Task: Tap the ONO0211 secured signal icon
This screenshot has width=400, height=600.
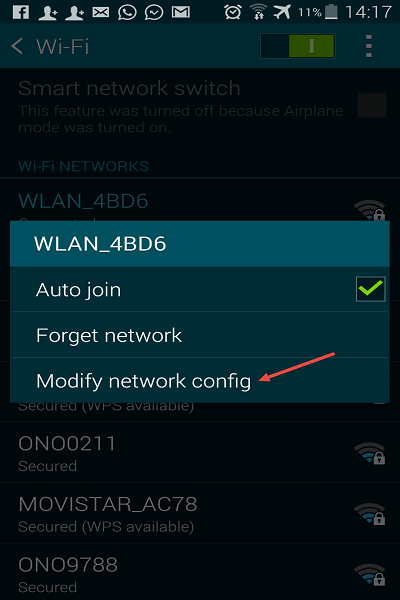Action: click(x=369, y=453)
